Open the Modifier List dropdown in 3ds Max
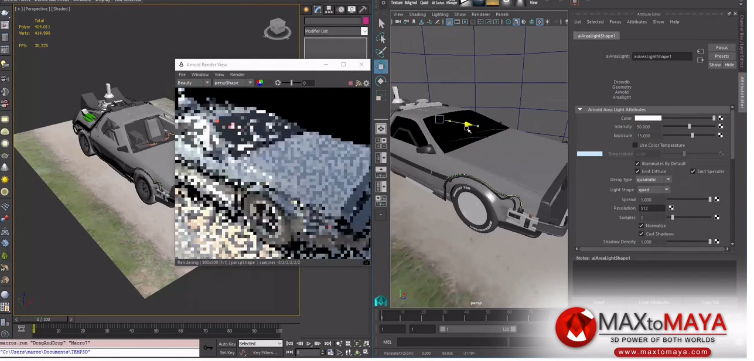The width and height of the screenshot is (754, 361). [336, 31]
